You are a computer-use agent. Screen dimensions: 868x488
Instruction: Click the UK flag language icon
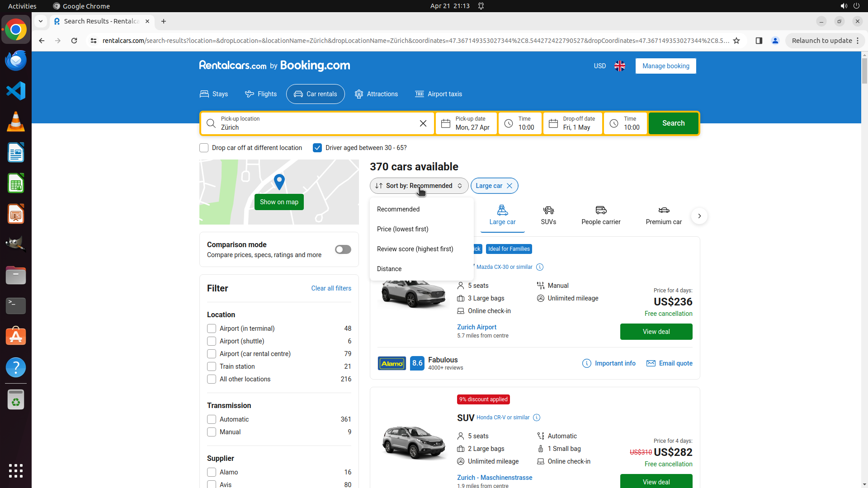point(620,66)
